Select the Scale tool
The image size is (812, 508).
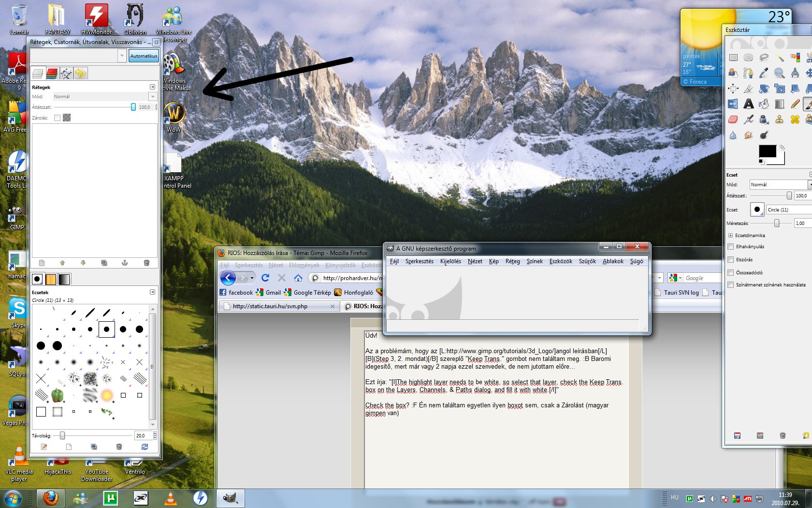coord(780,89)
